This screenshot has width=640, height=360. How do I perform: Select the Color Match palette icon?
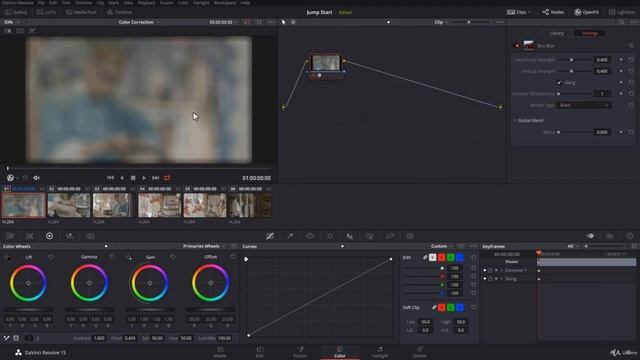click(30, 236)
